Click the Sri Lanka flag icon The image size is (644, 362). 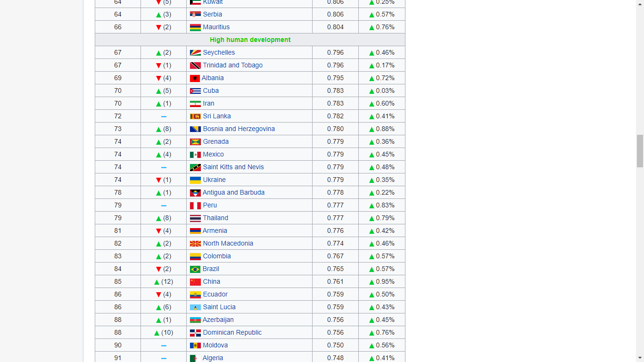click(195, 116)
